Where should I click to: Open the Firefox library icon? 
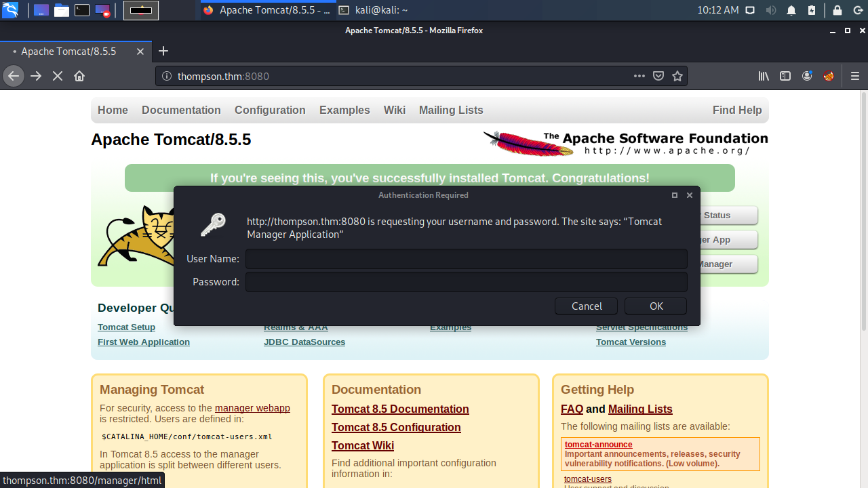click(x=764, y=76)
